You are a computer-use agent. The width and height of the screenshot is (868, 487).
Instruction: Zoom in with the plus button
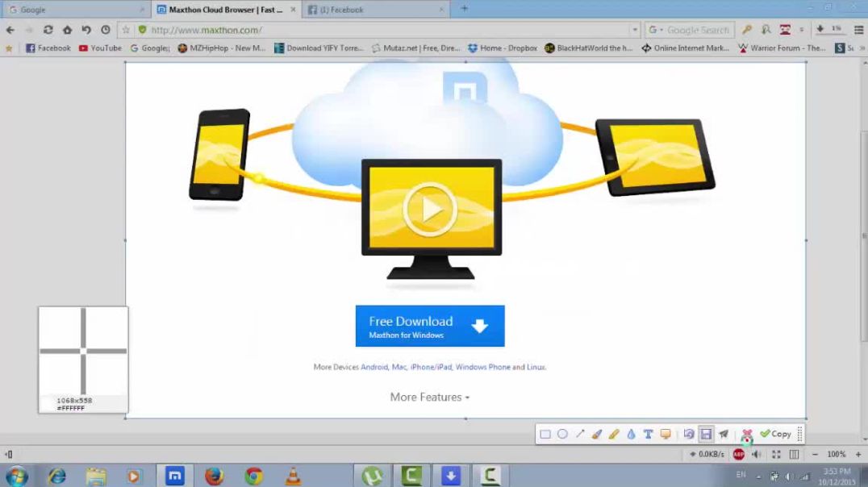[858, 455]
